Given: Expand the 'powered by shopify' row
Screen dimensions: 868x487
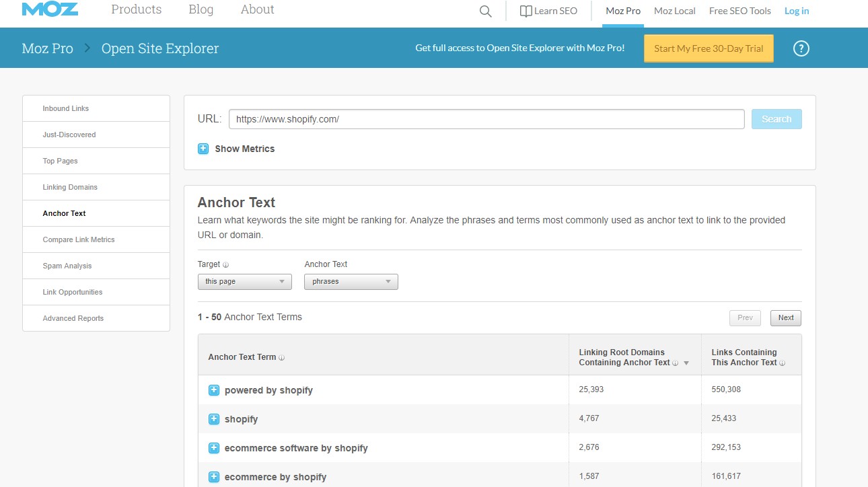Looking at the screenshot, I should click(214, 390).
